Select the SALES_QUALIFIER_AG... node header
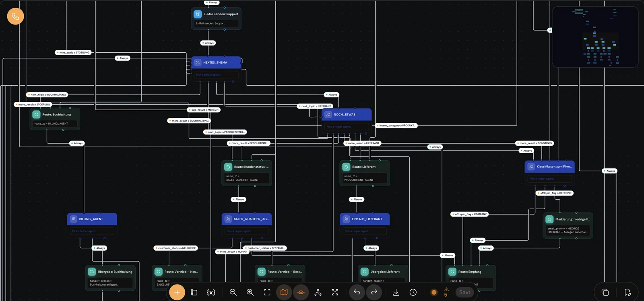 tap(247, 219)
